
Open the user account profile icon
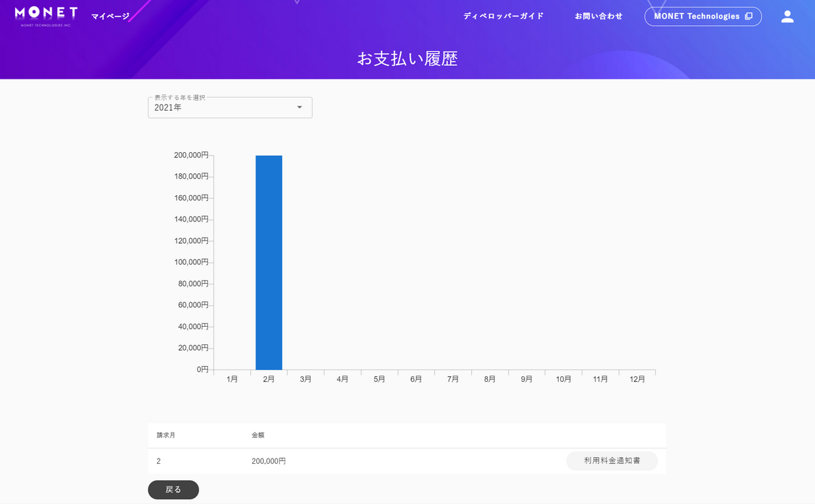pos(787,16)
